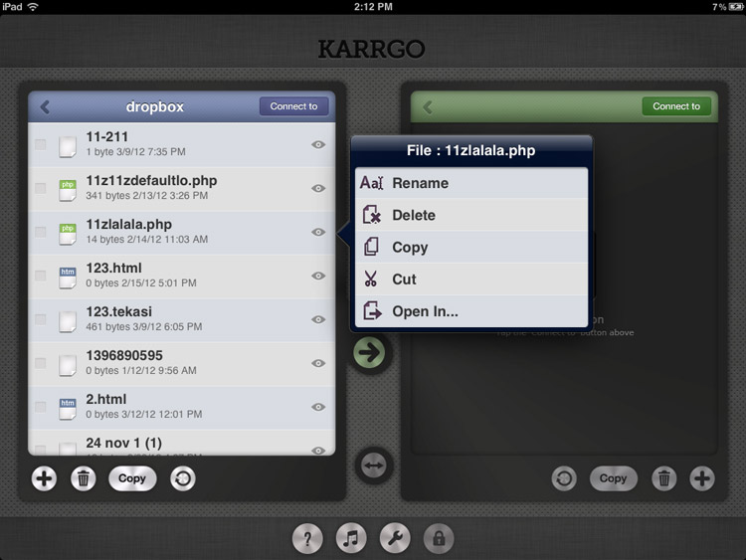Check the box next to 11-211
The image size is (746, 560).
[41, 144]
